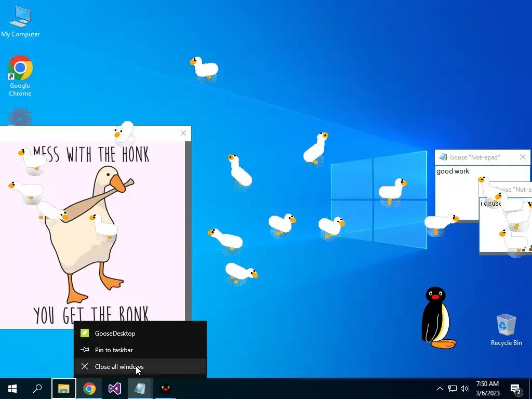Open Google Chrome desktop shortcut
Image resolution: width=532 pixels, height=399 pixels.
(x=20, y=76)
